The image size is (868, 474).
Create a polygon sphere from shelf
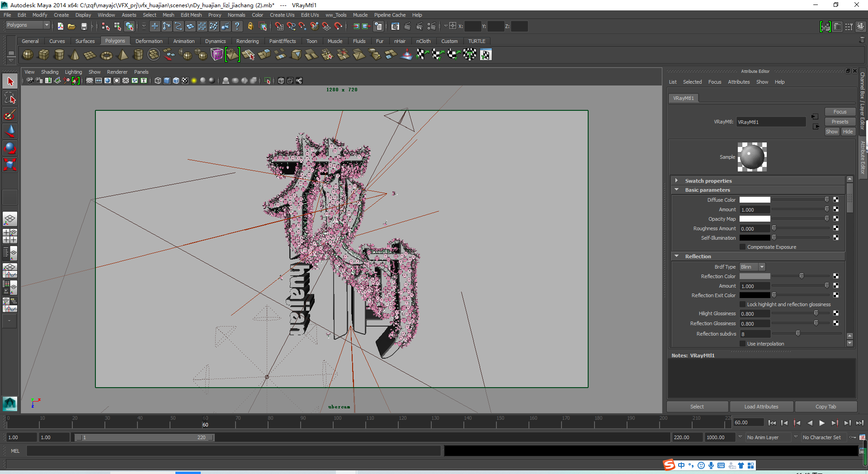[x=28, y=55]
